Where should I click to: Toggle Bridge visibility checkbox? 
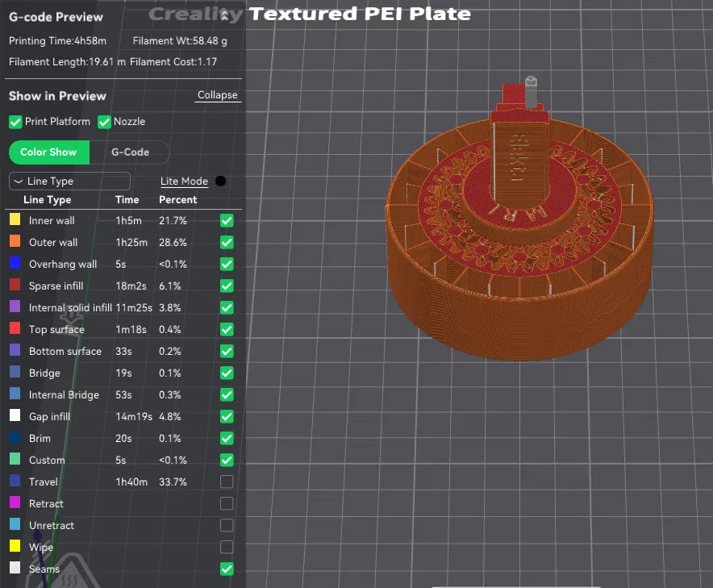(x=227, y=373)
